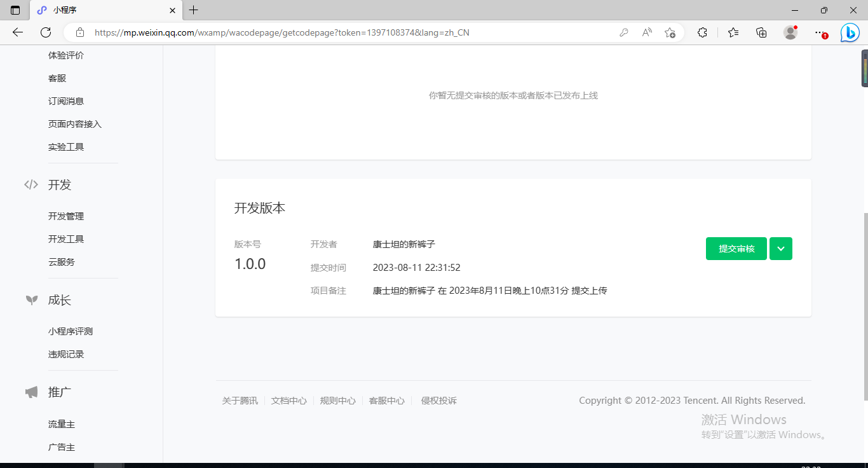Open 小程序评测 in the sidebar

pyautogui.click(x=71, y=331)
